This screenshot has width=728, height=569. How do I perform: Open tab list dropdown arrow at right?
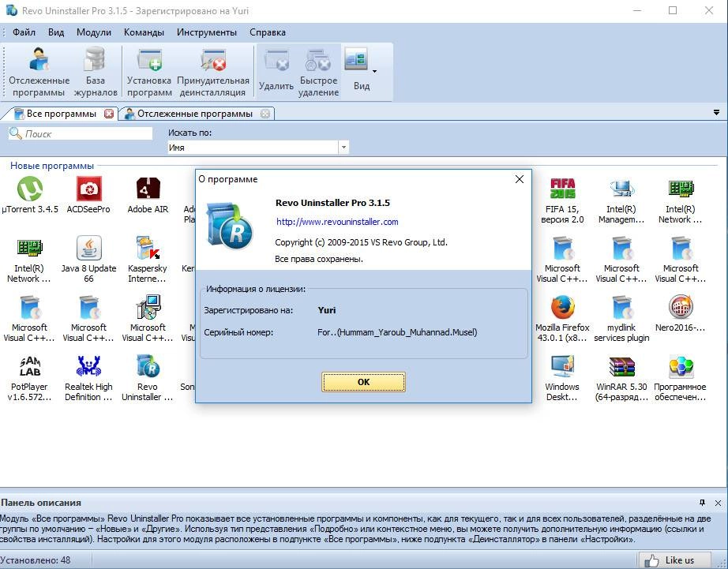716,113
